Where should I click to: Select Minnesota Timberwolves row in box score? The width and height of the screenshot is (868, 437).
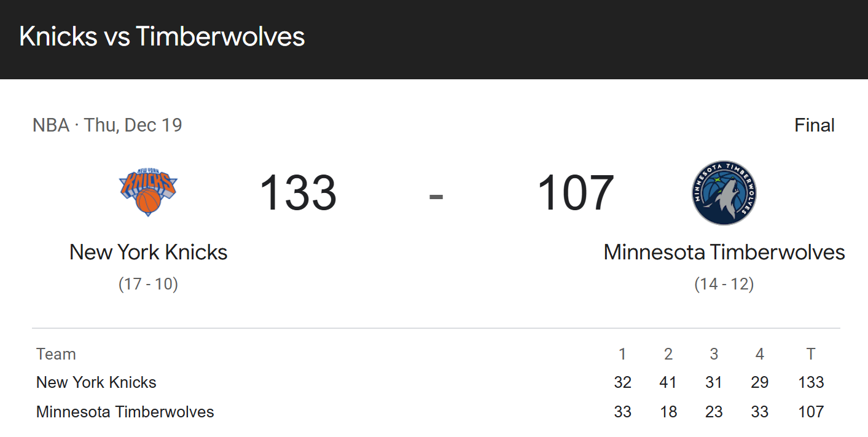click(436, 412)
